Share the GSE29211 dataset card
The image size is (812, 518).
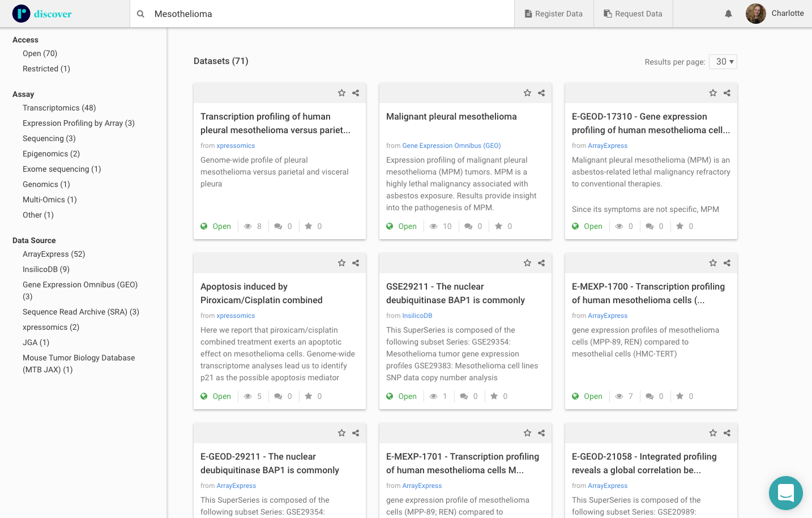click(541, 263)
